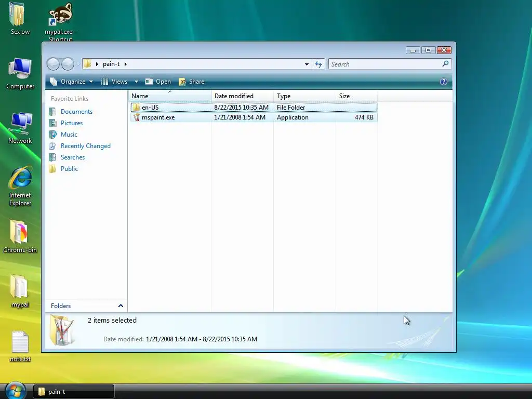Click the Share toolbar button

[x=192, y=82]
